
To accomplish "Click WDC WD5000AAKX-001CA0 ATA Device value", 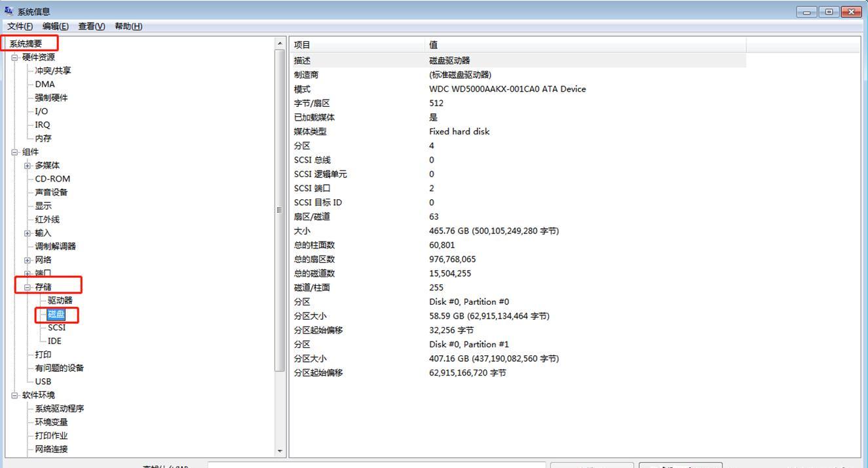I will point(508,89).
